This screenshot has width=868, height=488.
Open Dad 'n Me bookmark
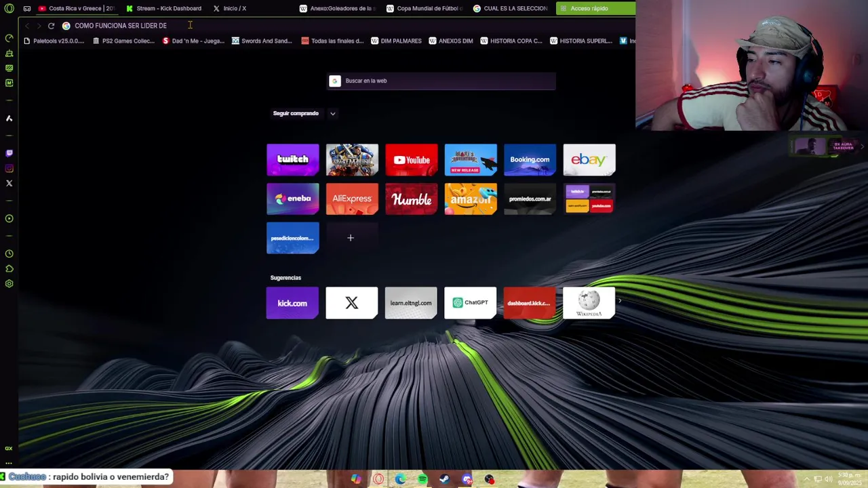tap(193, 41)
